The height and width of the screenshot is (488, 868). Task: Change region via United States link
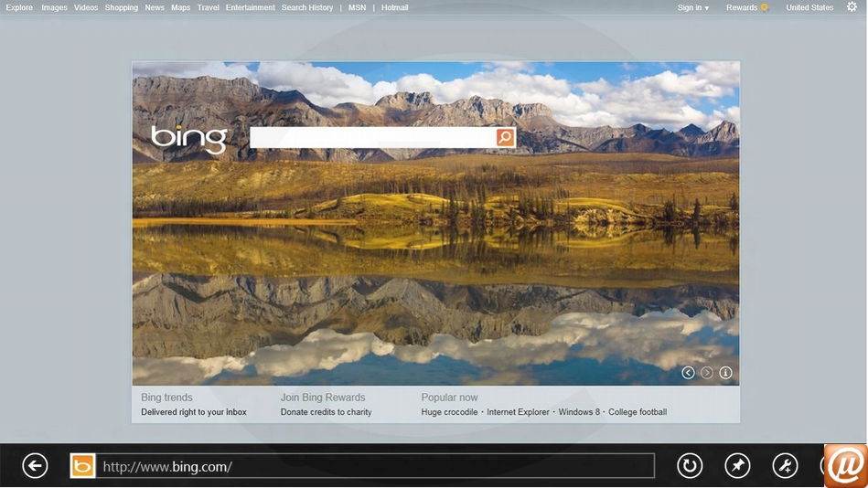809,7
